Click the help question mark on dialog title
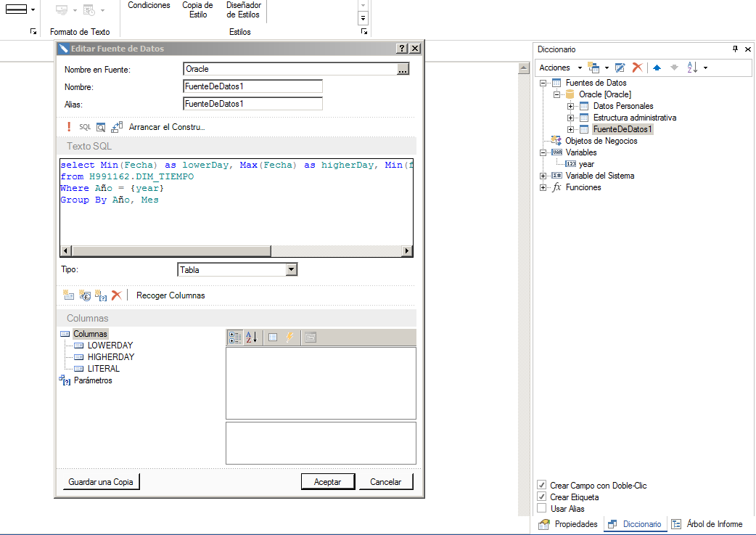The width and height of the screenshot is (756, 535). click(x=402, y=48)
